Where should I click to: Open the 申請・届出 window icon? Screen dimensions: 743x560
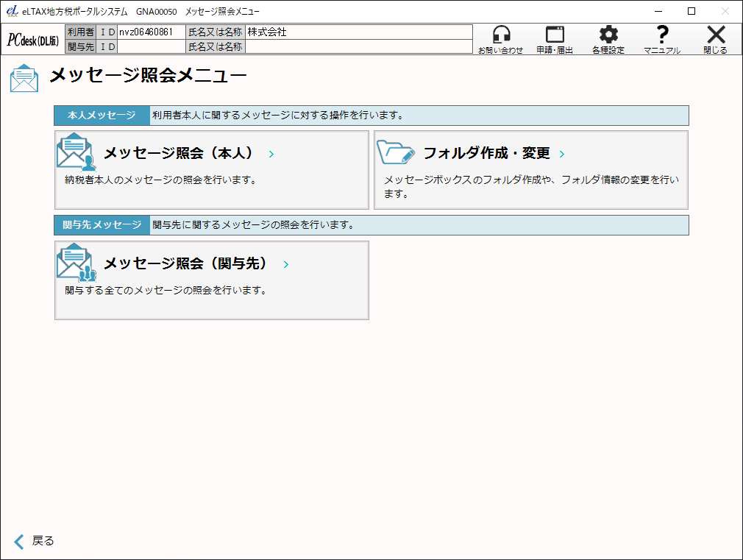click(555, 35)
